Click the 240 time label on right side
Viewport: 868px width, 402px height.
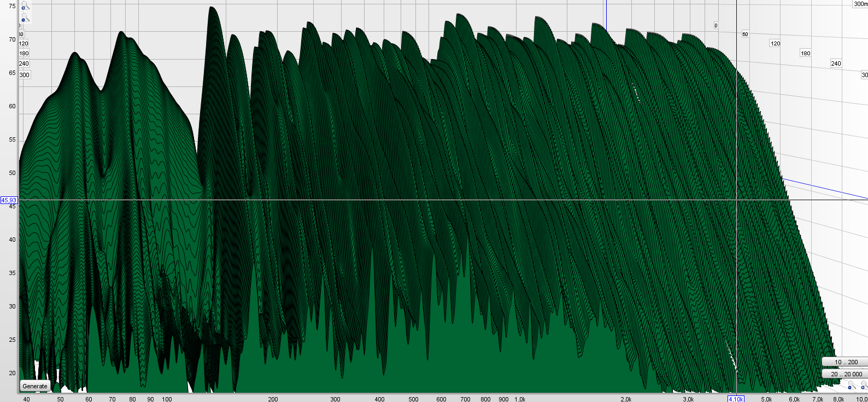(x=836, y=63)
